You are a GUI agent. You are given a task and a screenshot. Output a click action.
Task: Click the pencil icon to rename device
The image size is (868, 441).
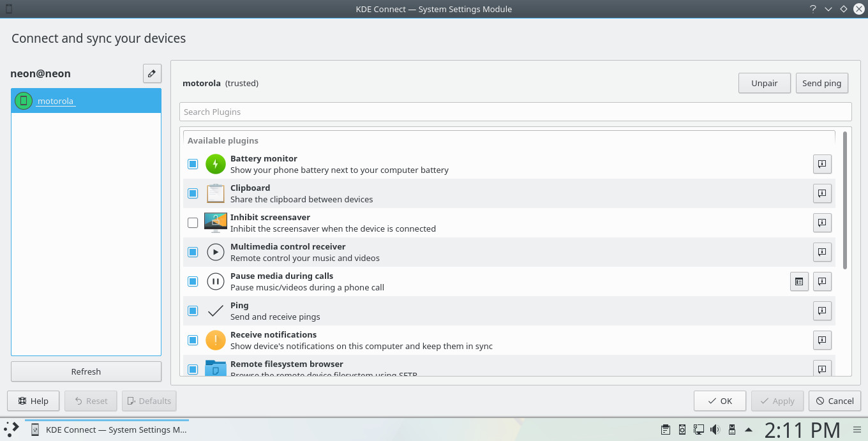(x=151, y=74)
